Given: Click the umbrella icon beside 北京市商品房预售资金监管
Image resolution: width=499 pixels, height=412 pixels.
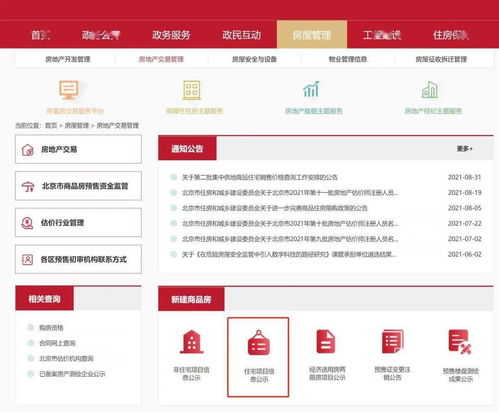Looking at the screenshot, I should (28, 186).
